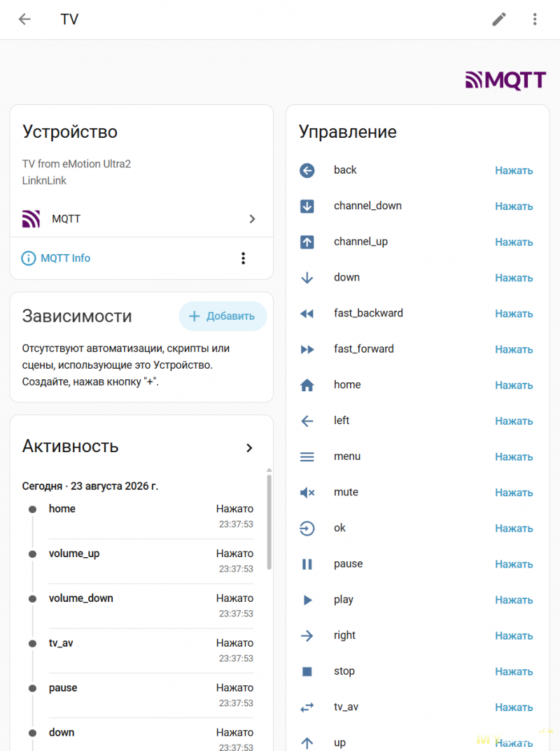Click Нажать next to tv_av
Screen dimensions: 560x751
coord(514,708)
